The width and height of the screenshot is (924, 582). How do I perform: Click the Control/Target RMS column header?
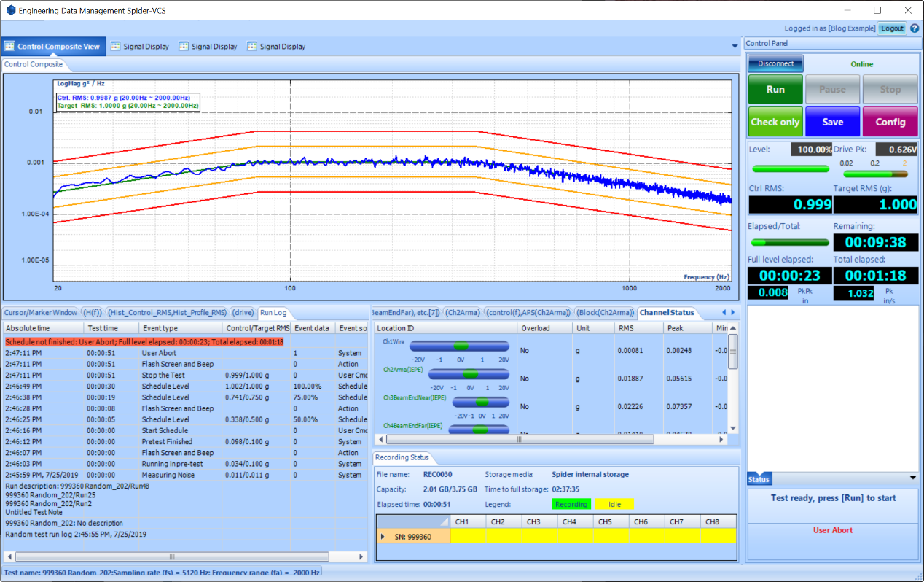(x=257, y=328)
